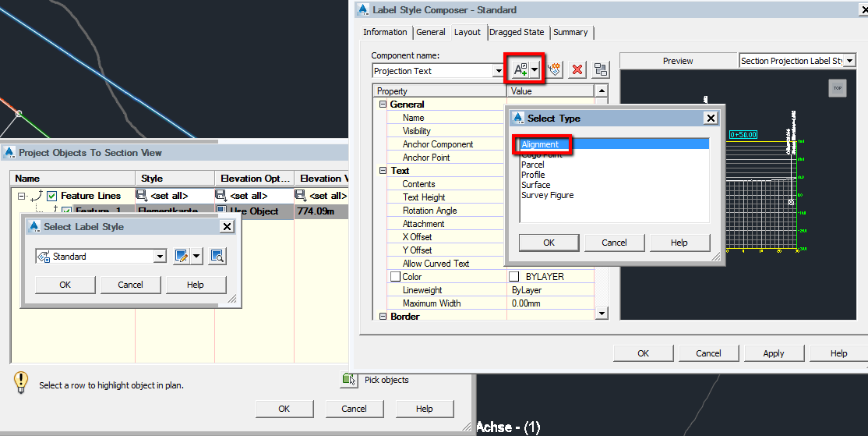Close the Select Type dialog
Image resolution: width=868 pixels, height=436 pixels.
pos(711,118)
